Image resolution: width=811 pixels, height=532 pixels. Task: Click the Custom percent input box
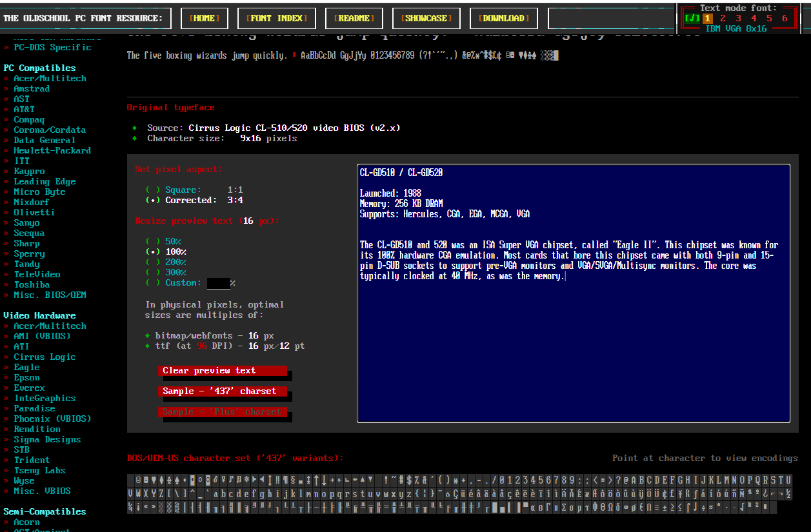pos(218,283)
